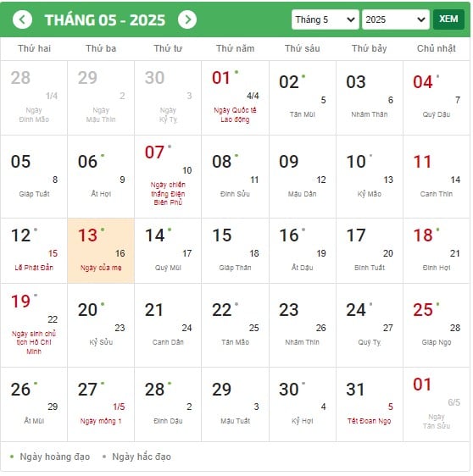Open day 19 Ngày sinh chủ tịch Hồ Chí Minh

(x=34, y=325)
